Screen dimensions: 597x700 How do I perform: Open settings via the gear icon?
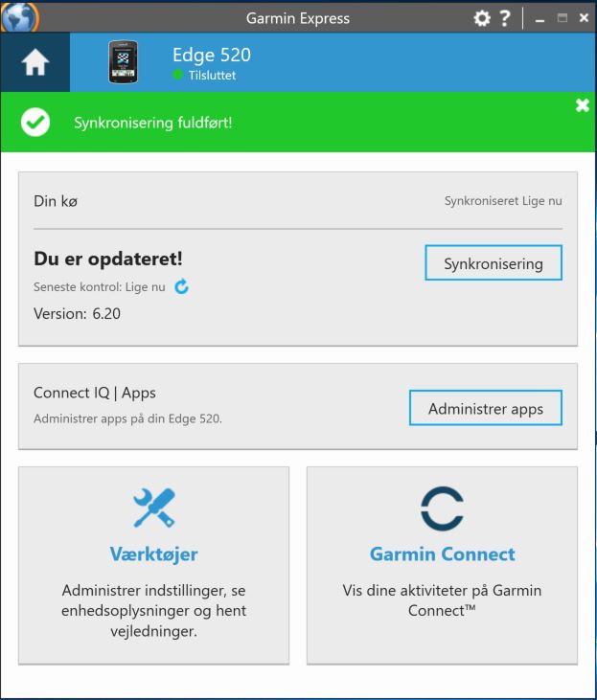(x=482, y=18)
